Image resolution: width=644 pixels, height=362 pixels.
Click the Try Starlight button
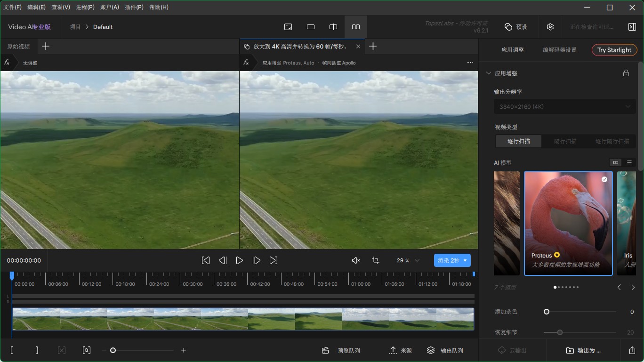point(614,50)
